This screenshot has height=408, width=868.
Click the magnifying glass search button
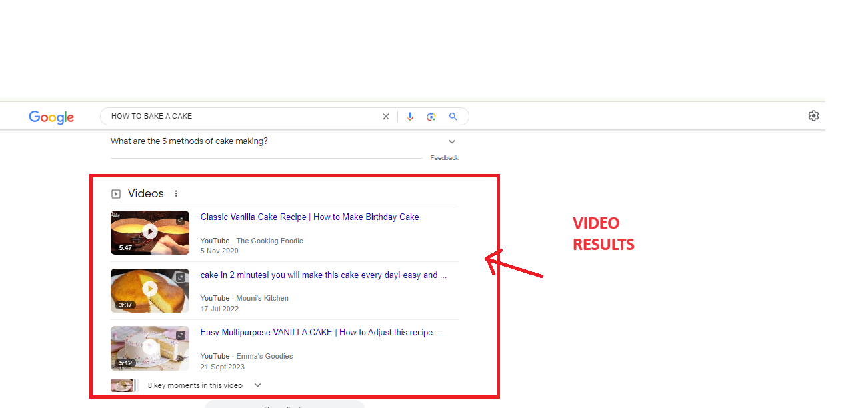click(x=453, y=117)
